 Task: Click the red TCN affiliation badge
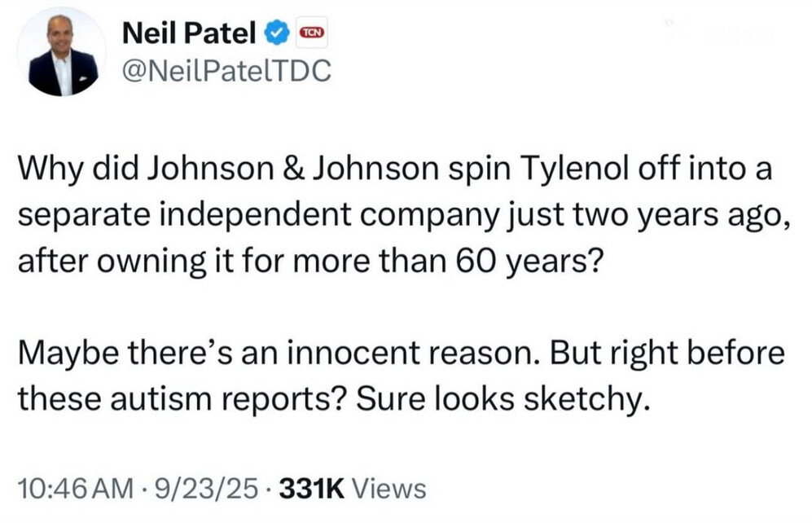pos(311,33)
